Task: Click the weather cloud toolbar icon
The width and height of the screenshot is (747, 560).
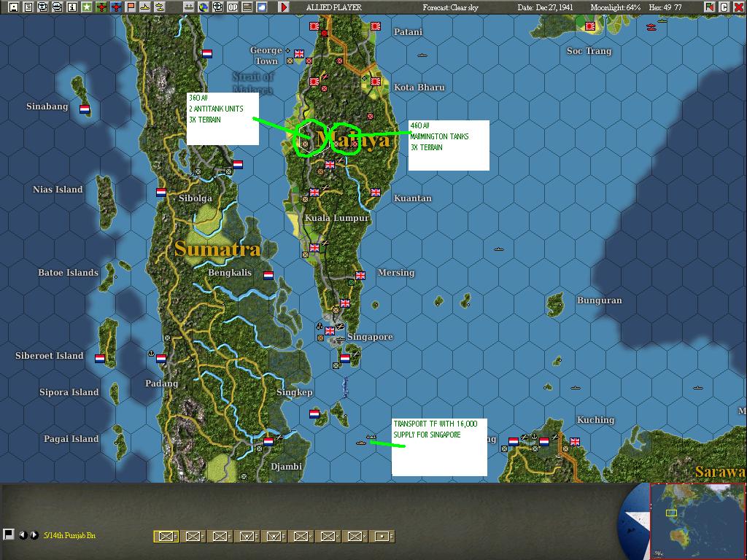Action: click(x=262, y=7)
